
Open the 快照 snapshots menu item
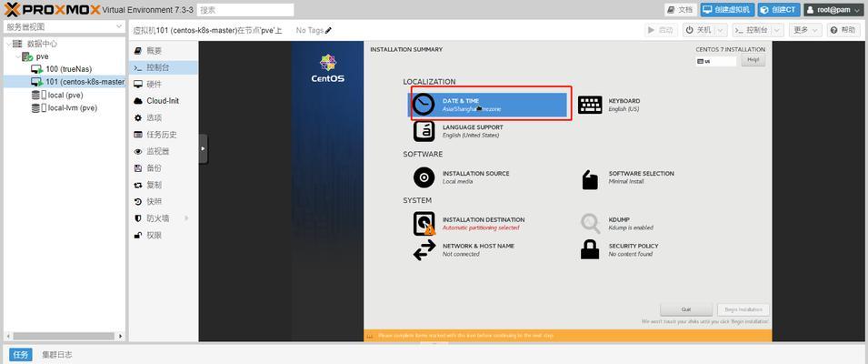click(164, 202)
